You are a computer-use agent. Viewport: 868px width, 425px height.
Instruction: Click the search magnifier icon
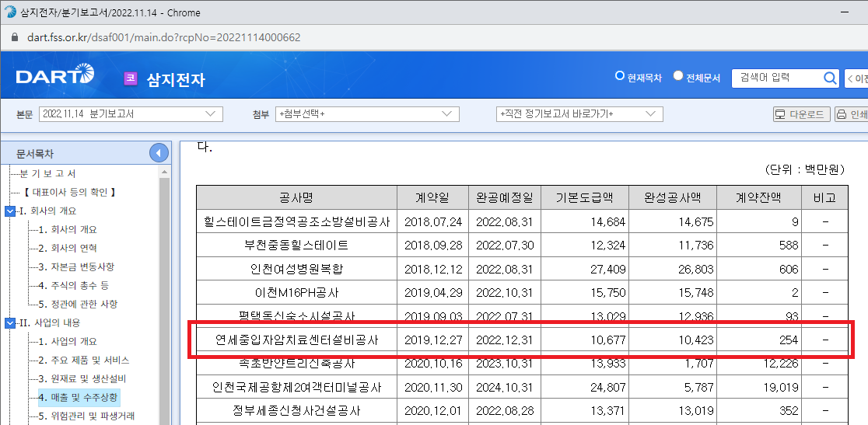[x=830, y=78]
